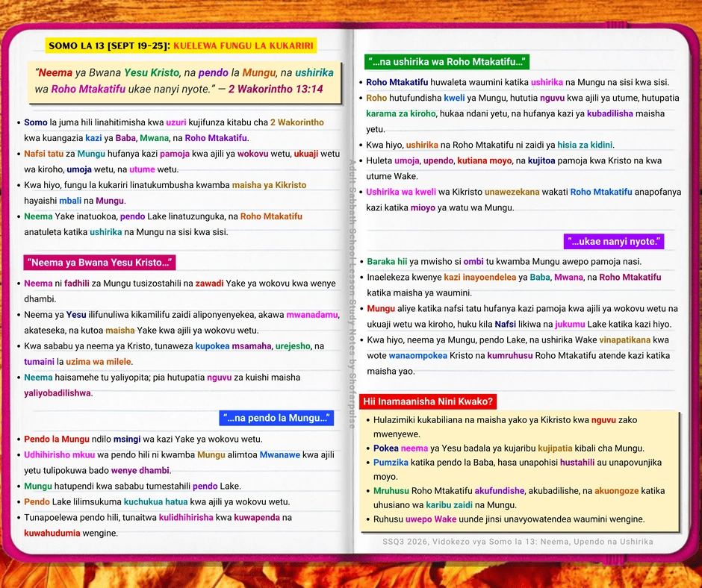
Task: Select the red title 'KUELEWA FUNGU LA KUKARIRI'
Action: (243, 46)
